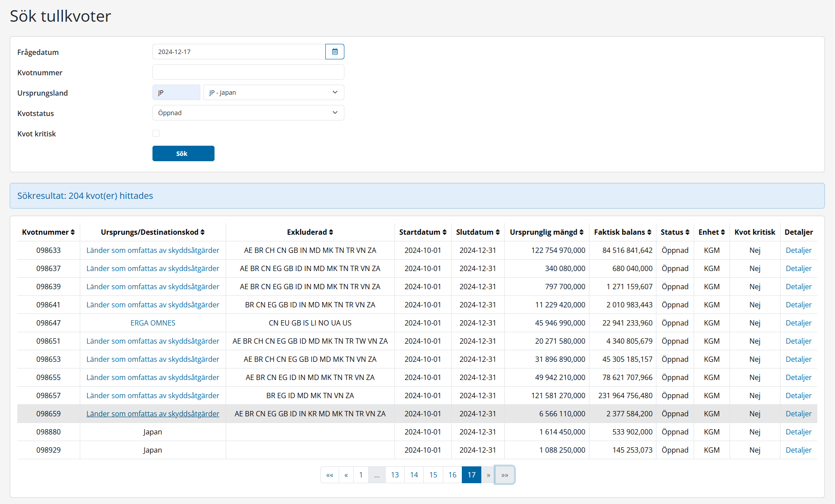Open ERGA OMNES link for 098647
The height and width of the screenshot is (504, 835).
coord(153,323)
